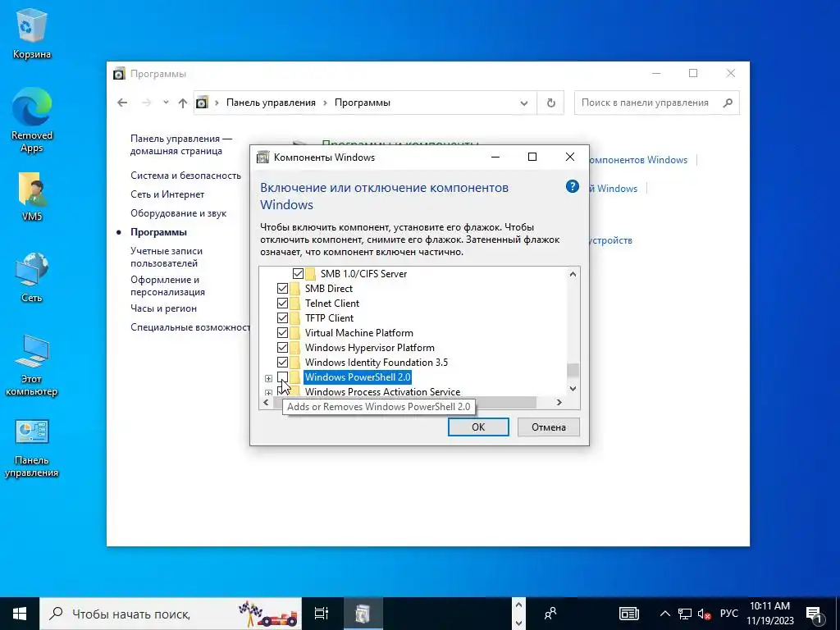Go to Оборудование и звук category
Viewport: 840px width, 630px height.
click(x=178, y=213)
